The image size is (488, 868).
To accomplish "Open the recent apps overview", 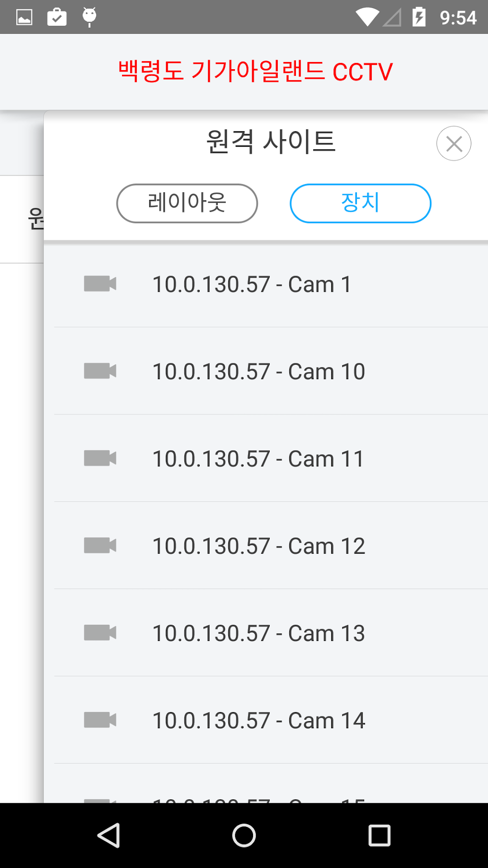I will tap(379, 836).
